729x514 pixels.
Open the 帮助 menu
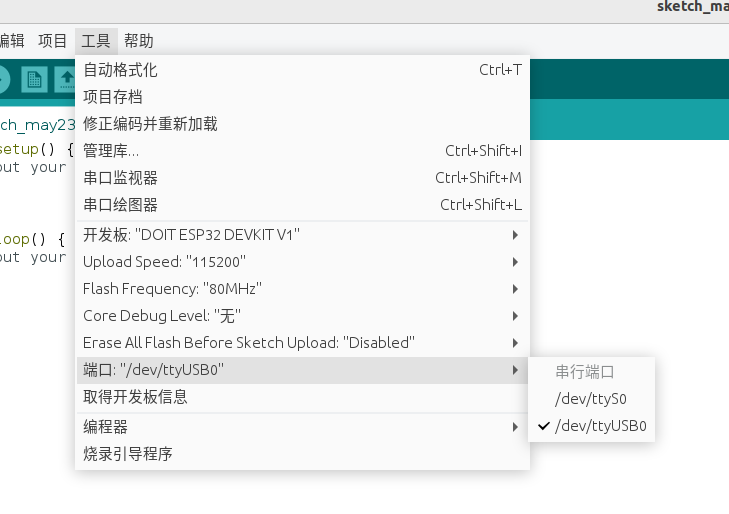139,41
